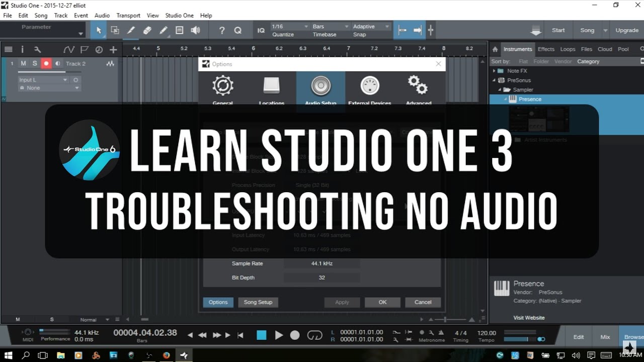Open the Transport menu

pyautogui.click(x=128, y=16)
